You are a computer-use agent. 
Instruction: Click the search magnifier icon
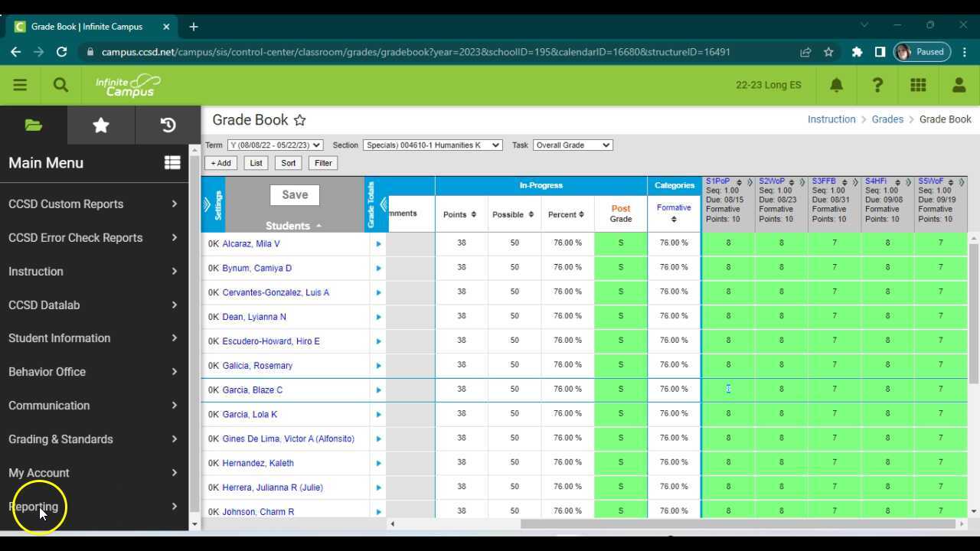(x=60, y=85)
